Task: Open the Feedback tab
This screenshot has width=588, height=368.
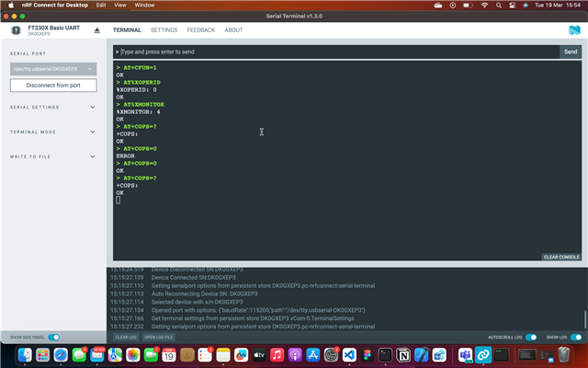Action: coord(201,30)
